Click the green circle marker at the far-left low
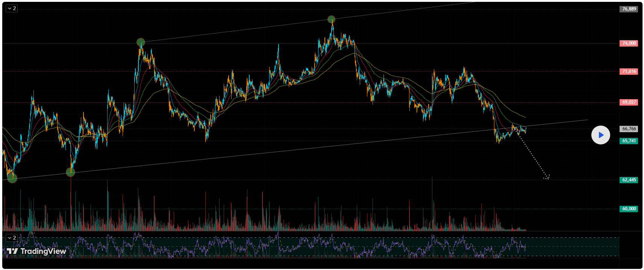The image size is (644, 270). [x=12, y=178]
